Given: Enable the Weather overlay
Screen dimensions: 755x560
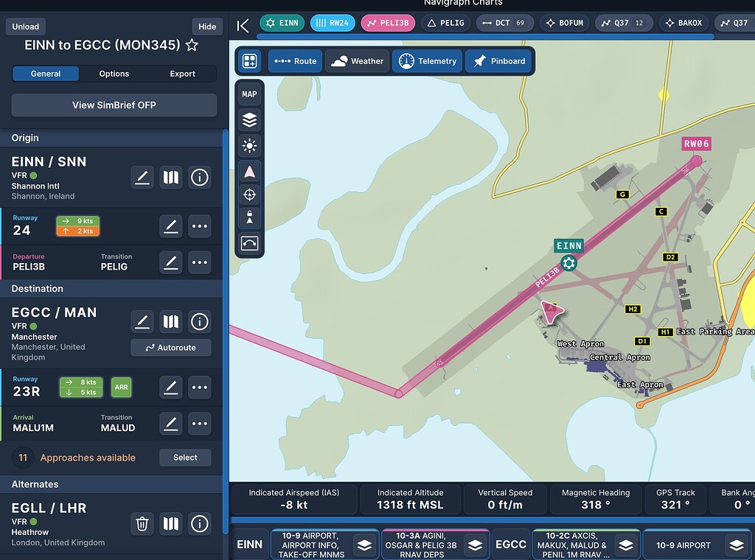Looking at the screenshot, I should point(357,61).
